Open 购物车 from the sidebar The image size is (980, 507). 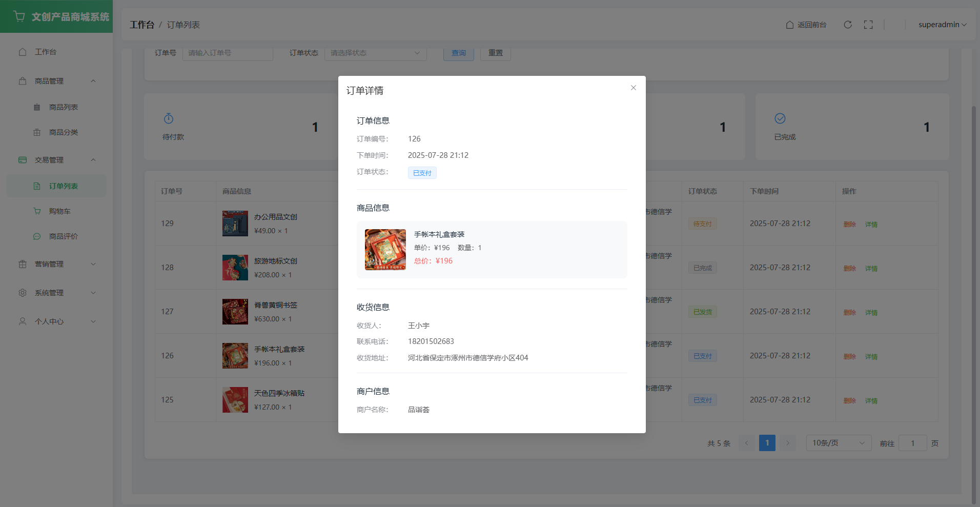[59, 211]
